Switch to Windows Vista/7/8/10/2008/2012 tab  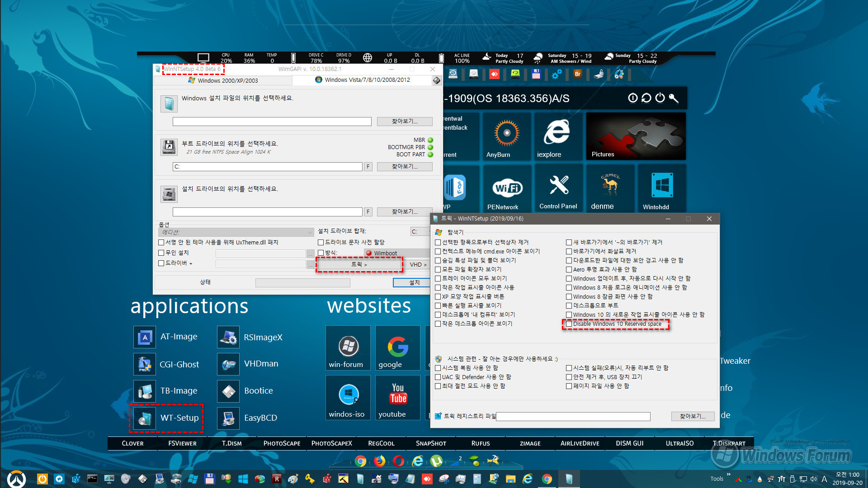363,80
